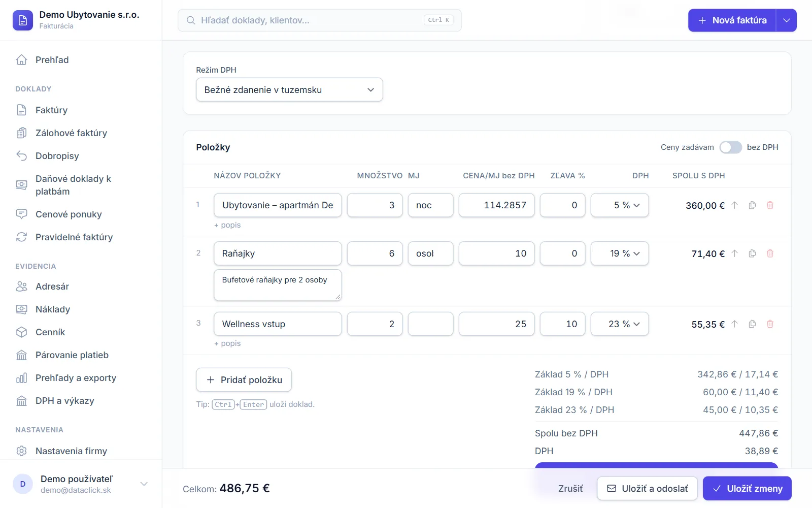Open DPH rate dropdown for Ubytovanie row
Screen dimensions: 812x508
(x=620, y=205)
